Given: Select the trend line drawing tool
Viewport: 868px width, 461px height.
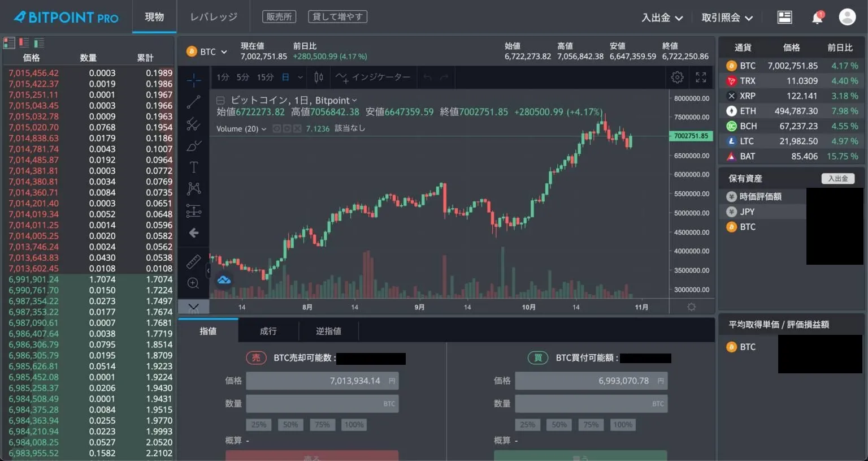Looking at the screenshot, I should tap(193, 102).
